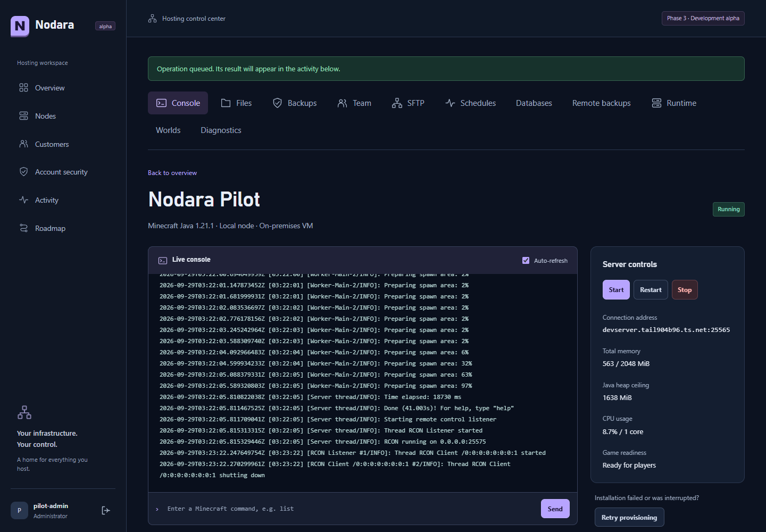The height and width of the screenshot is (532, 766).
Task: Open Account security page
Action: [x=63, y=172]
